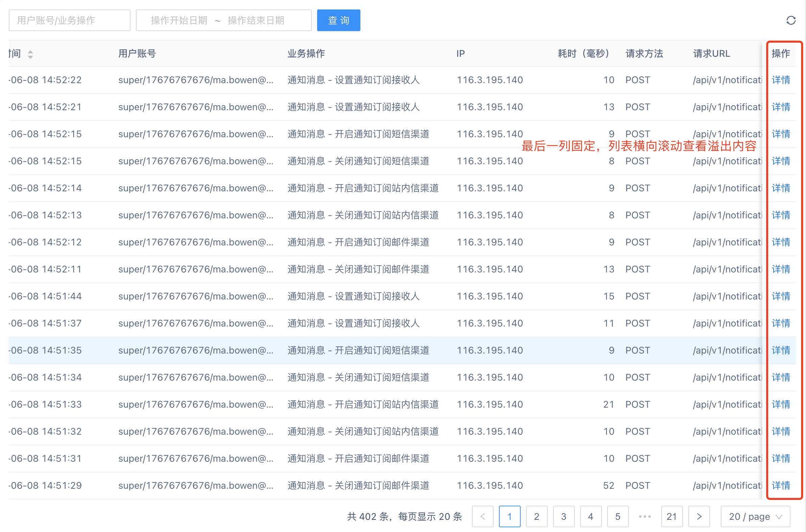Go to page 2
Screen dimensions: 806x532
[x=536, y=516]
